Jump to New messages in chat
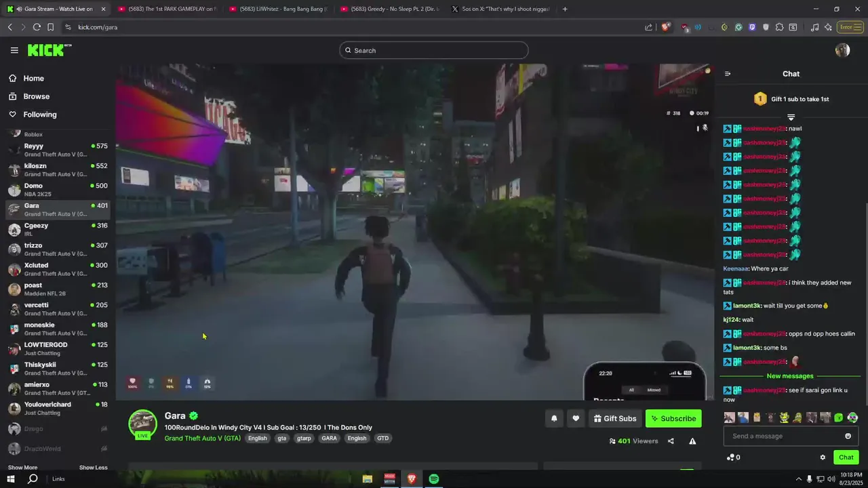This screenshot has height=488, width=868. 790,376
